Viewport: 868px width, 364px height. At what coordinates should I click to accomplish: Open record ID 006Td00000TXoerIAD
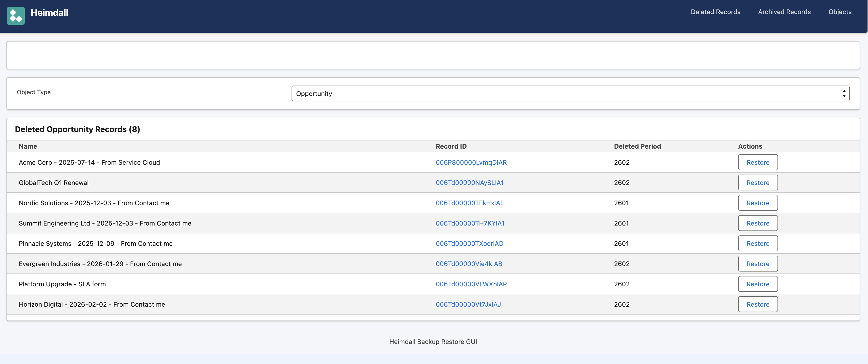point(469,243)
